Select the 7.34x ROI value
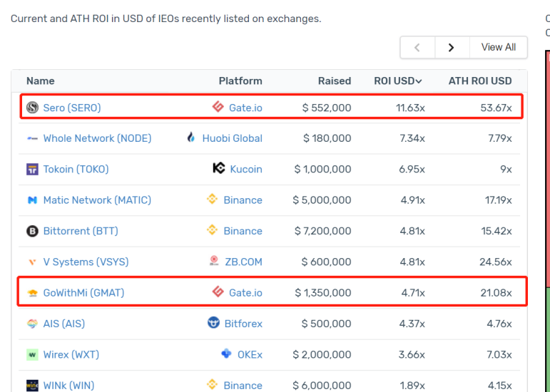550x392 pixels. (x=412, y=138)
